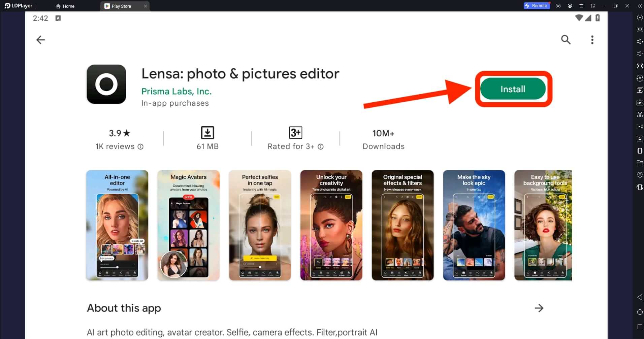Open Original special effects & filters screenshot
This screenshot has width=644, height=339.
click(x=402, y=225)
